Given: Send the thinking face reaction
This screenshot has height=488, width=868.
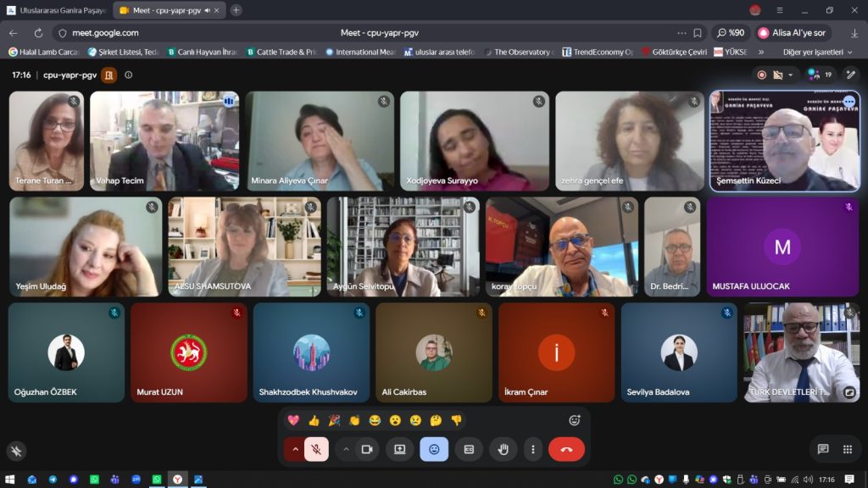Looking at the screenshot, I should click(x=437, y=420).
